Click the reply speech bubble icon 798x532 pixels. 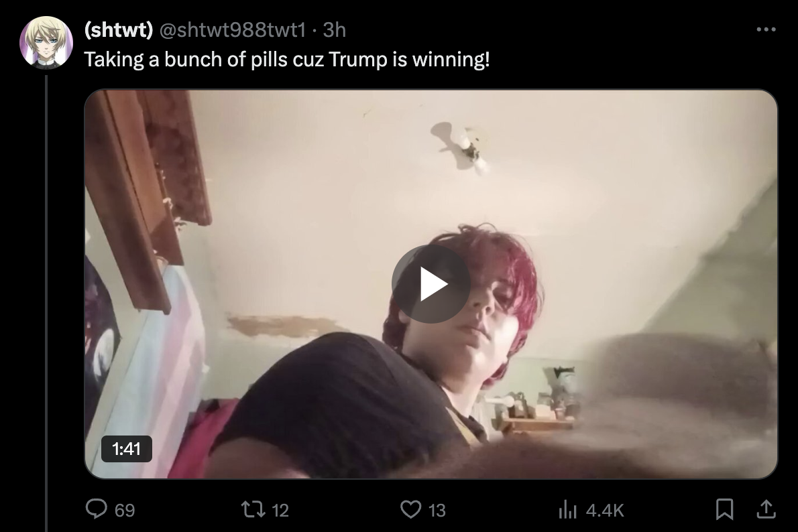point(96,509)
